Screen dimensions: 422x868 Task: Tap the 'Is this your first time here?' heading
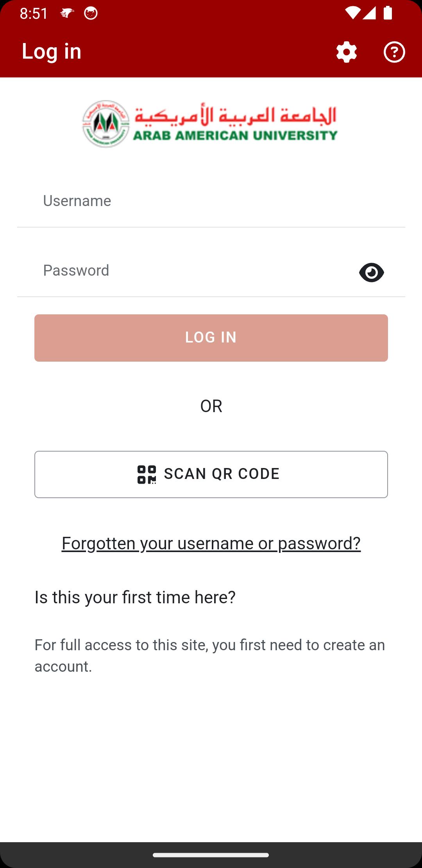[x=135, y=597]
